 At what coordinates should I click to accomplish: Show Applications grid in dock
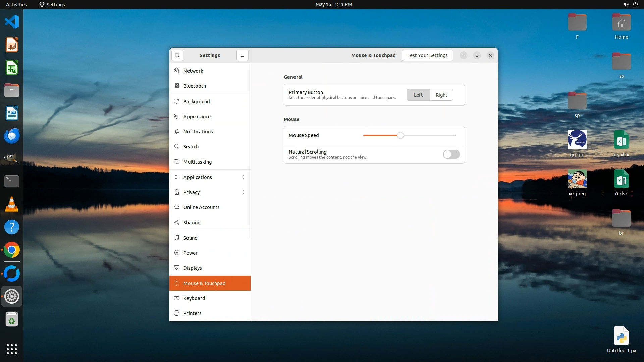(12, 349)
